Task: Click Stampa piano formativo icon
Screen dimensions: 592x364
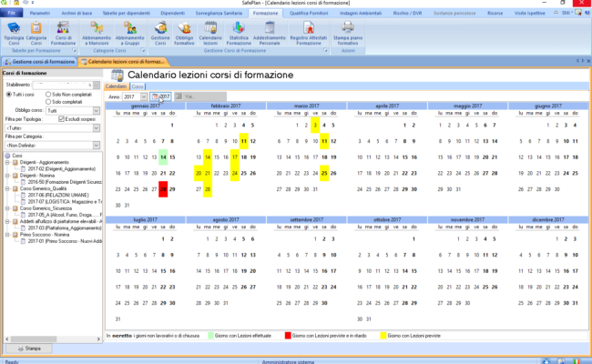Action: point(348,34)
